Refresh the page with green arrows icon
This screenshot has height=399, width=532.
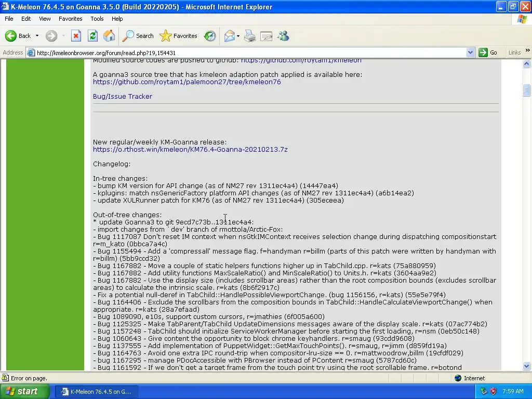92,36
